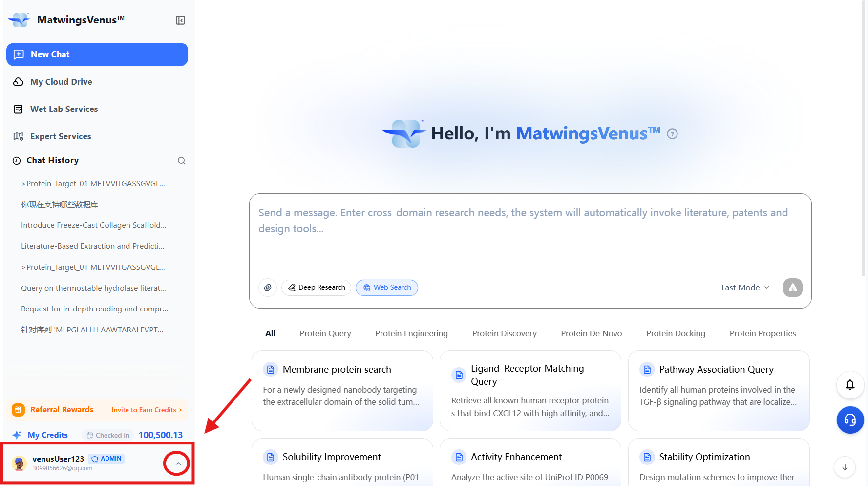Image resolution: width=868 pixels, height=486 pixels.
Task: Switch to Protein Discovery tab
Action: 505,333
